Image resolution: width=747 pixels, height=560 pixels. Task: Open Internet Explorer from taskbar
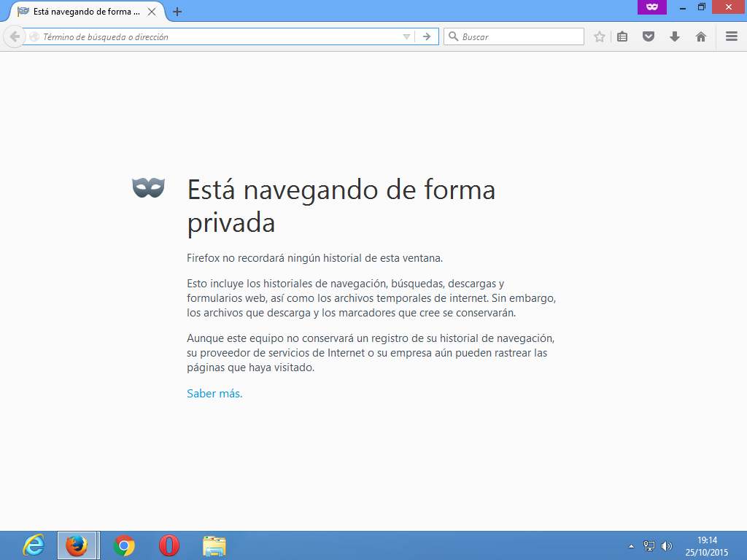(33, 545)
